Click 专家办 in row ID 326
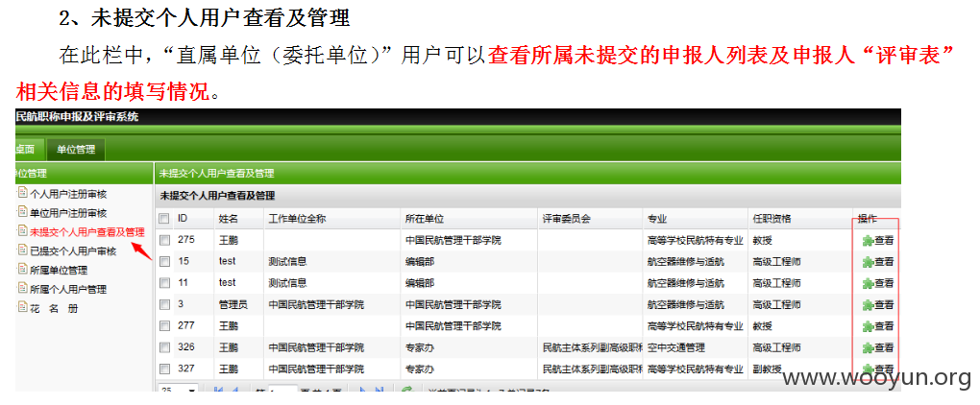Image resolution: width=980 pixels, height=405 pixels. [420, 347]
